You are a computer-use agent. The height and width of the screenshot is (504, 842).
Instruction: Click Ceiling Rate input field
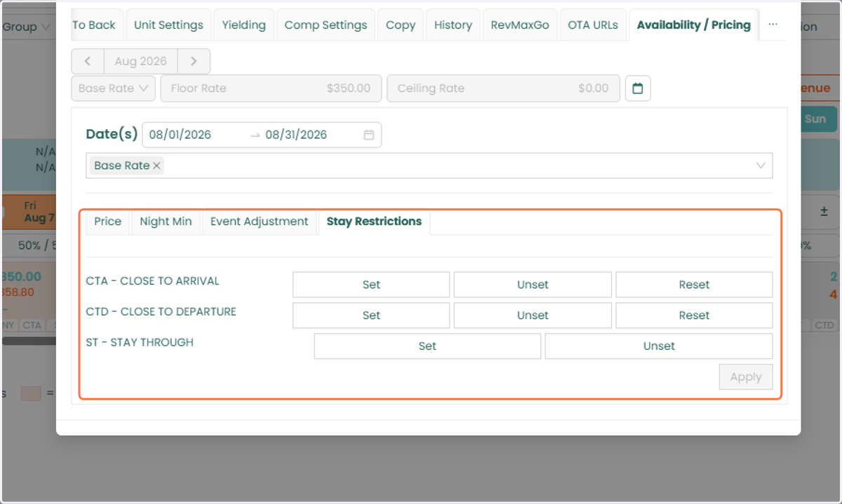coord(503,88)
